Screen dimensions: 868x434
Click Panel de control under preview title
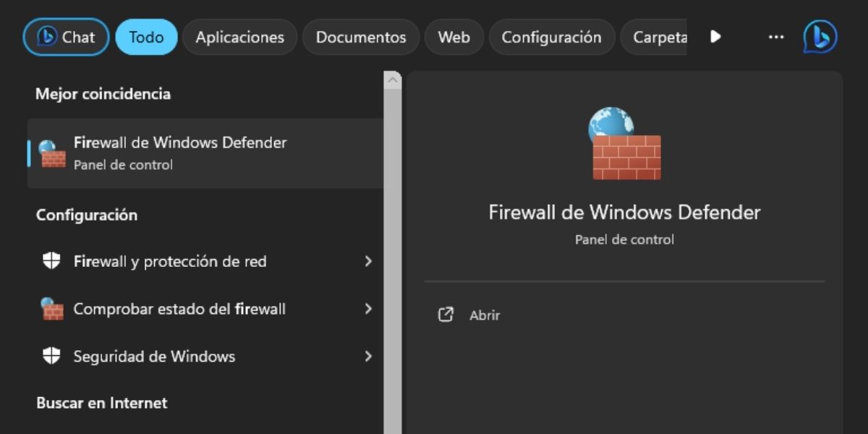624,239
